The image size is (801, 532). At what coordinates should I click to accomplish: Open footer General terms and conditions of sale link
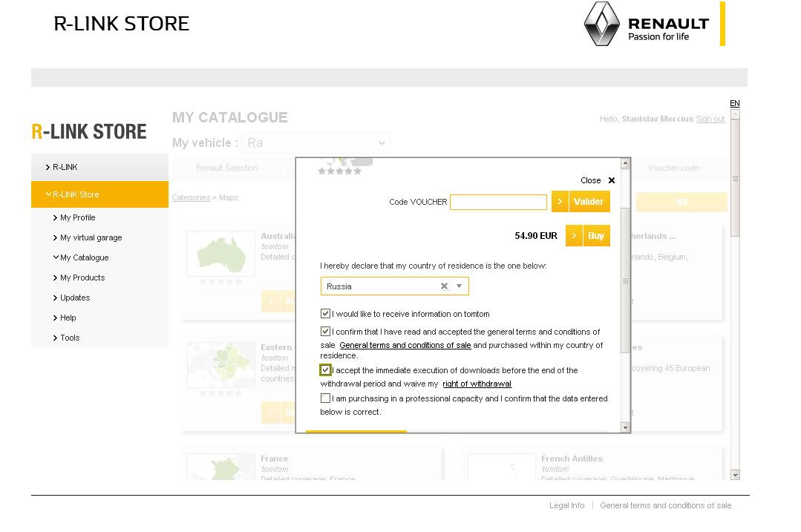[x=666, y=505]
